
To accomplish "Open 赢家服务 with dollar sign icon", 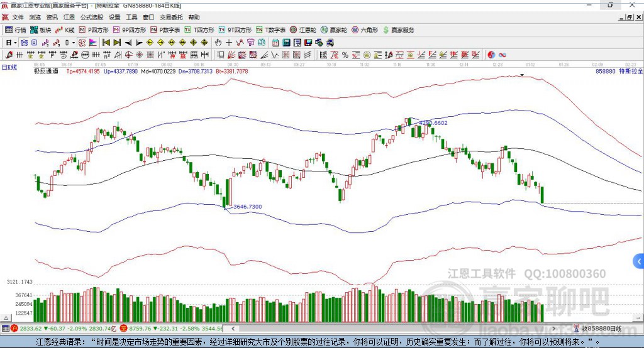I will click(398, 30).
